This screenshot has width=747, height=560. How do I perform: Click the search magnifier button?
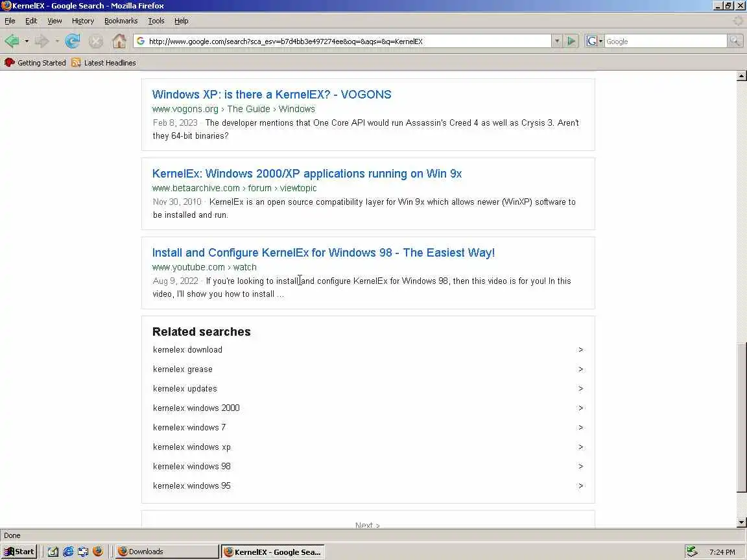pyautogui.click(x=735, y=41)
